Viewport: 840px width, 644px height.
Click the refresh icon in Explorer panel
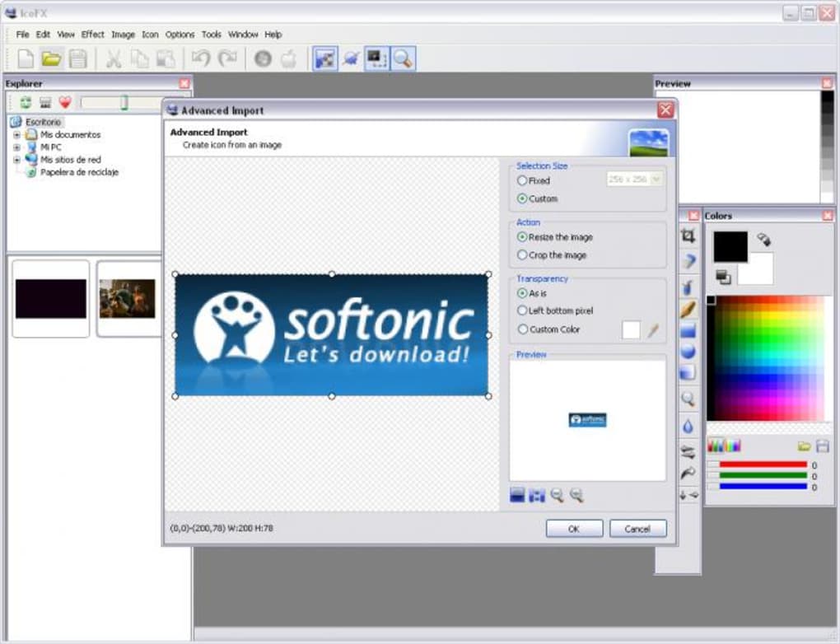pyautogui.click(x=26, y=103)
